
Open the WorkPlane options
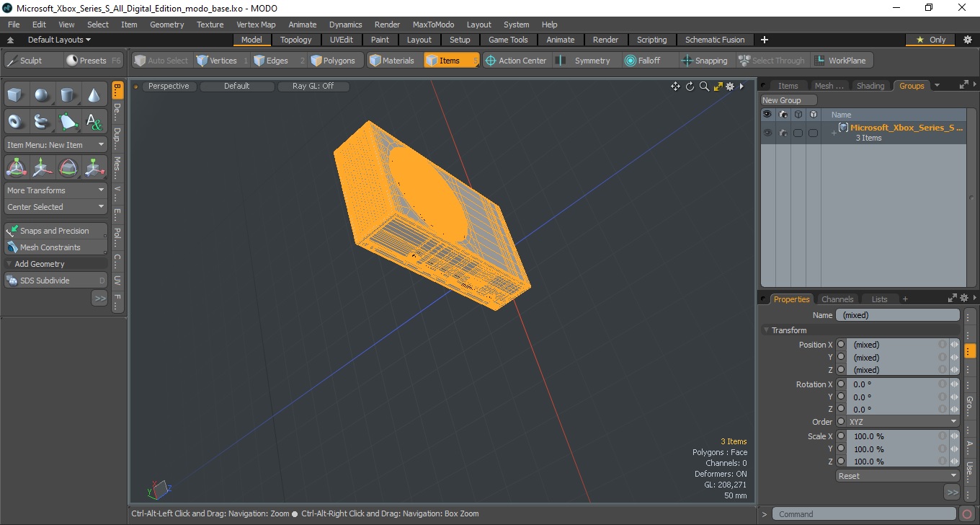[x=841, y=61]
